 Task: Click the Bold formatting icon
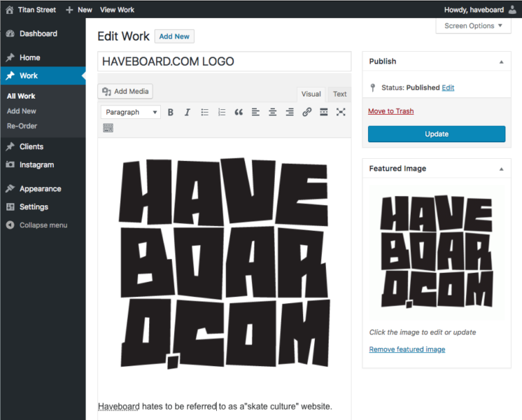coord(171,112)
